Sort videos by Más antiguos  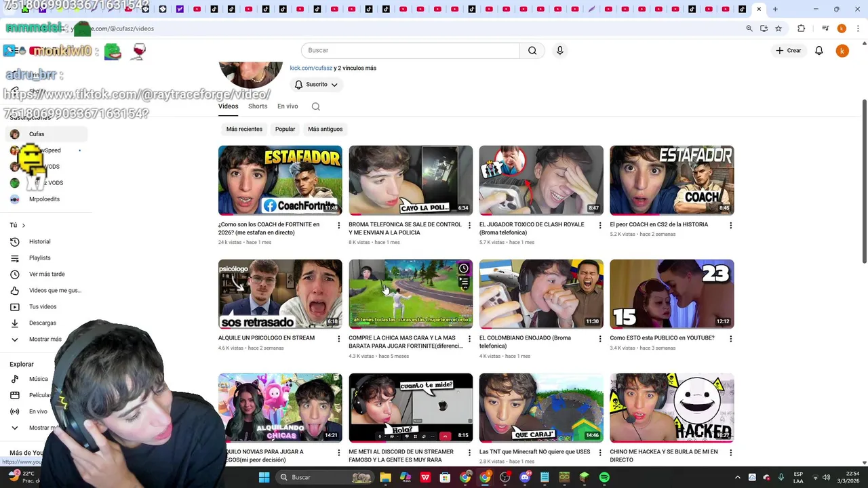325,129
